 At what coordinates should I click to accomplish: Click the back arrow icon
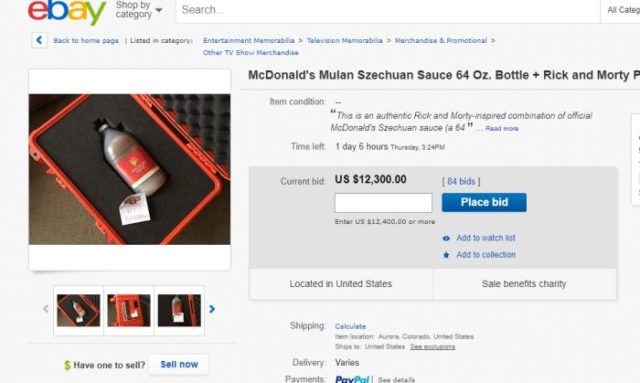39,40
